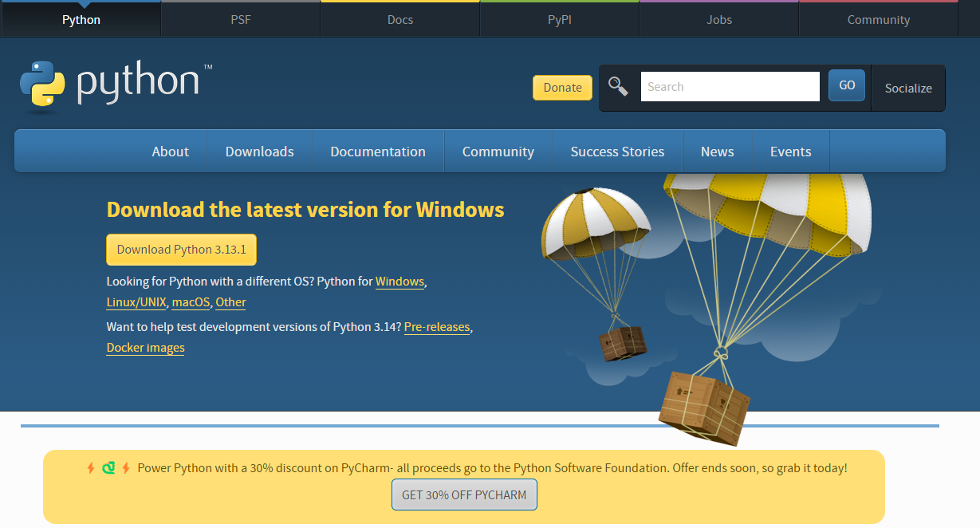Follow the Other platforms link
This screenshot has width=980, height=528.
(230, 302)
